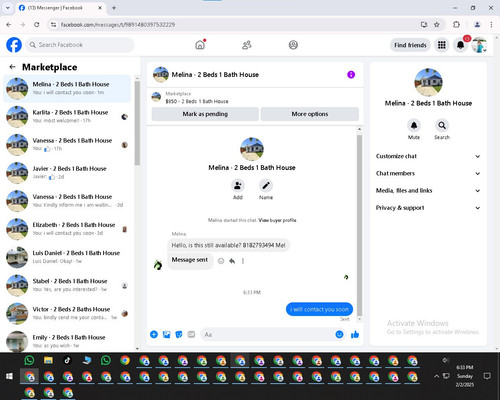The height and width of the screenshot is (400, 500).
Task: Open the Javier - 2 Beds 1 Bath House chat
Action: click(67, 173)
